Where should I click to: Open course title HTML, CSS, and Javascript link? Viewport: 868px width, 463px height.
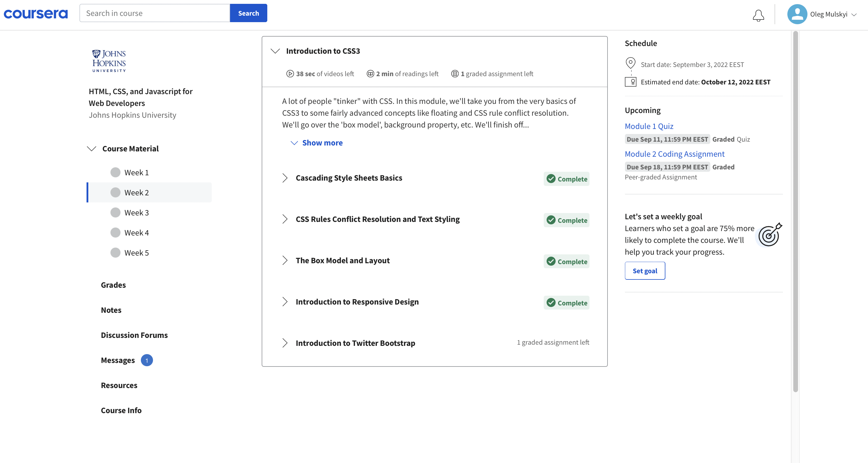click(x=141, y=97)
